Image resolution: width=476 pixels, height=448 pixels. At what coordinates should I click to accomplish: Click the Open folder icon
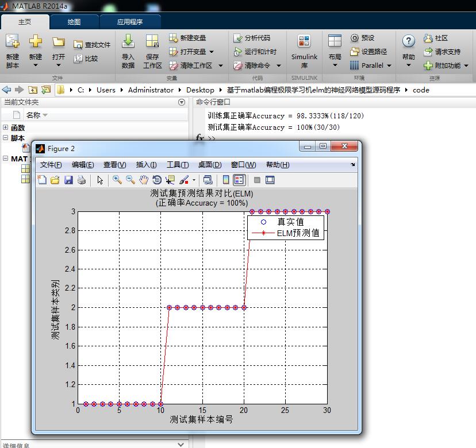click(x=58, y=41)
